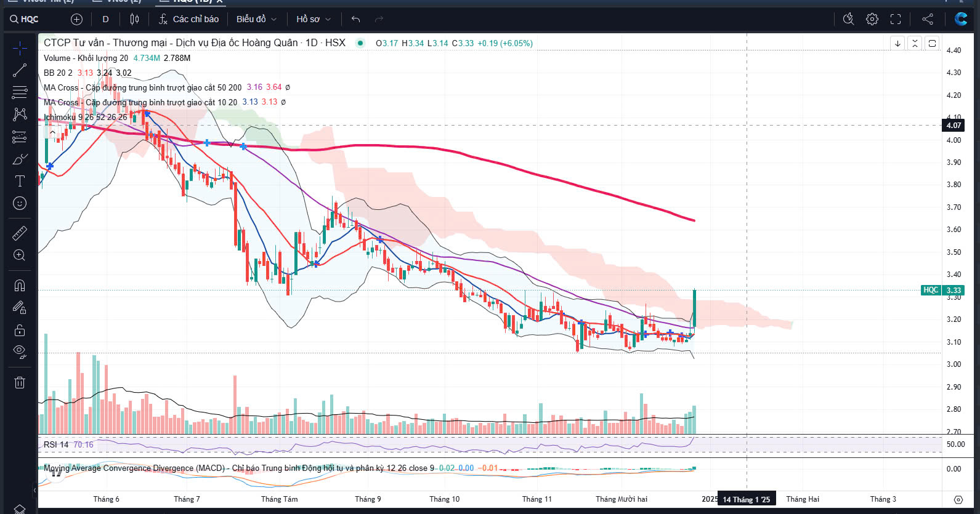Open the object tree layers icon
Image resolution: width=980 pixels, height=514 pixels.
[20, 508]
